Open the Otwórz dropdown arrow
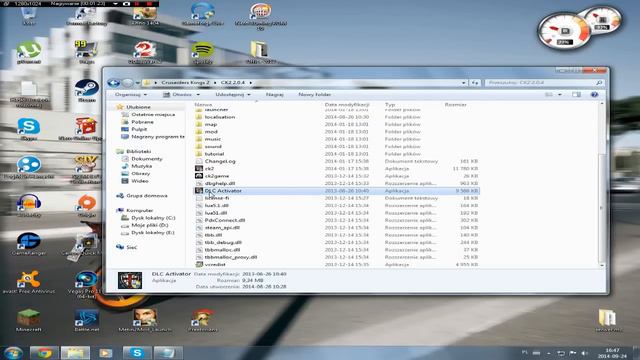Screen dimensions: 640x360 198,95
